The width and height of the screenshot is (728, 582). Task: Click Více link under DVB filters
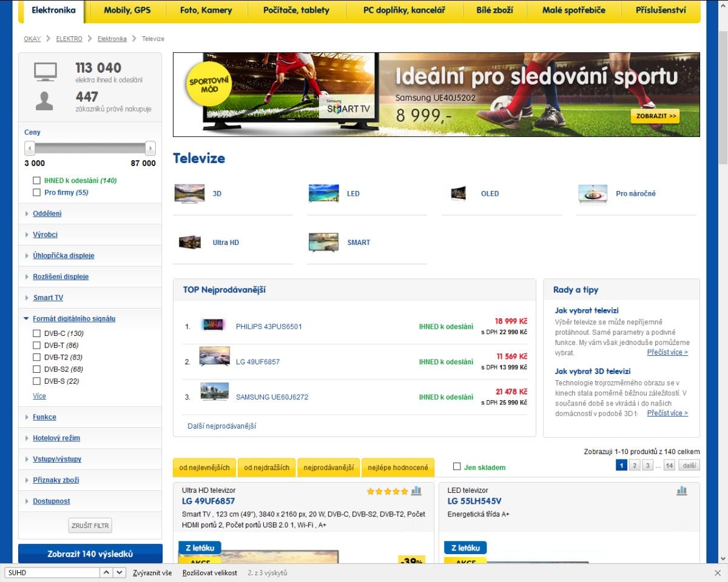tap(39, 396)
